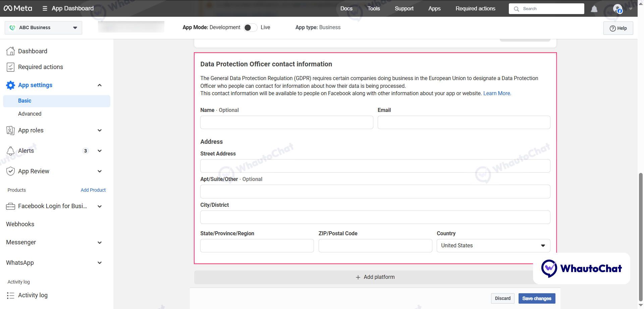The image size is (644, 309).
Task: Open Webhooks in the sidebar
Action: coord(20,224)
